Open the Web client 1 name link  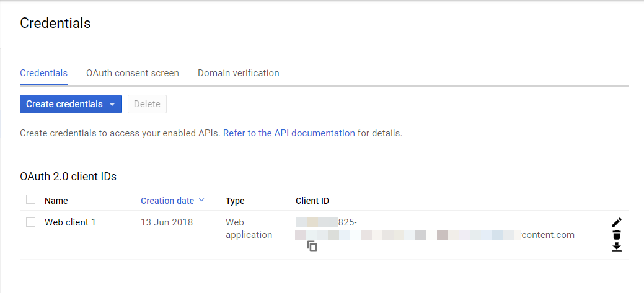click(x=70, y=222)
